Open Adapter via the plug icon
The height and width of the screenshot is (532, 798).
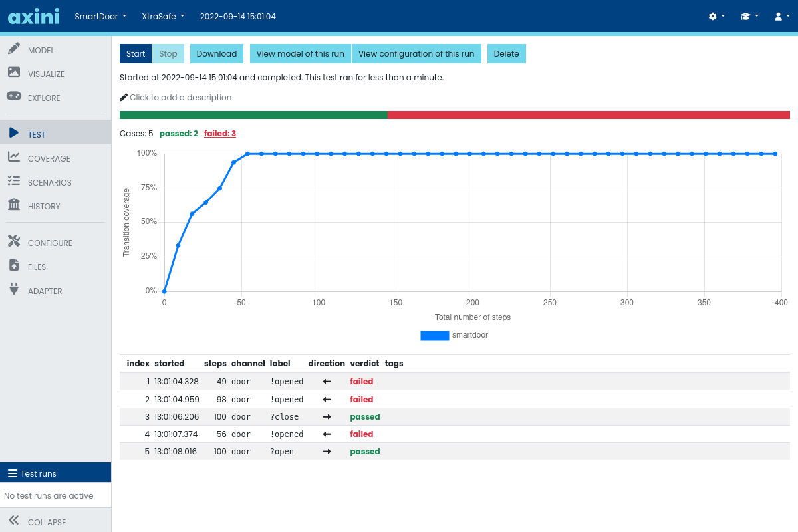tap(14, 291)
